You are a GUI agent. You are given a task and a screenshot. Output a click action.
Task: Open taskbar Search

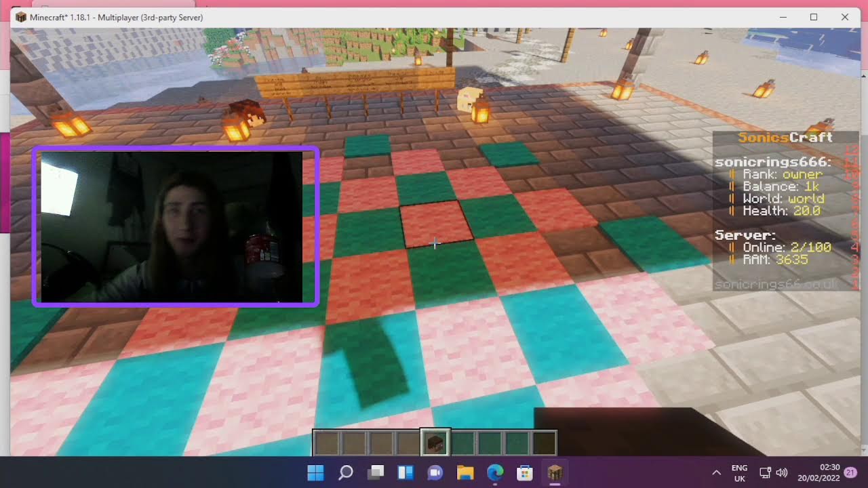[x=345, y=472]
